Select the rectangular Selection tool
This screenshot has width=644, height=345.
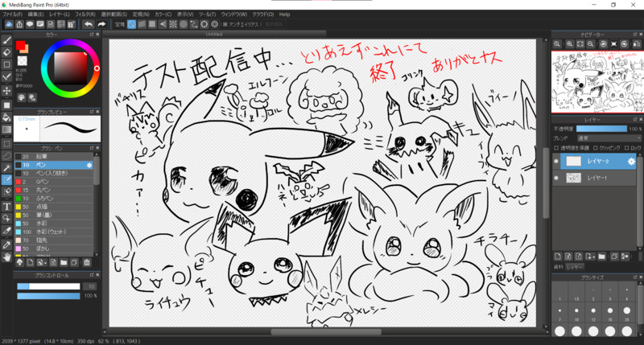[6, 144]
